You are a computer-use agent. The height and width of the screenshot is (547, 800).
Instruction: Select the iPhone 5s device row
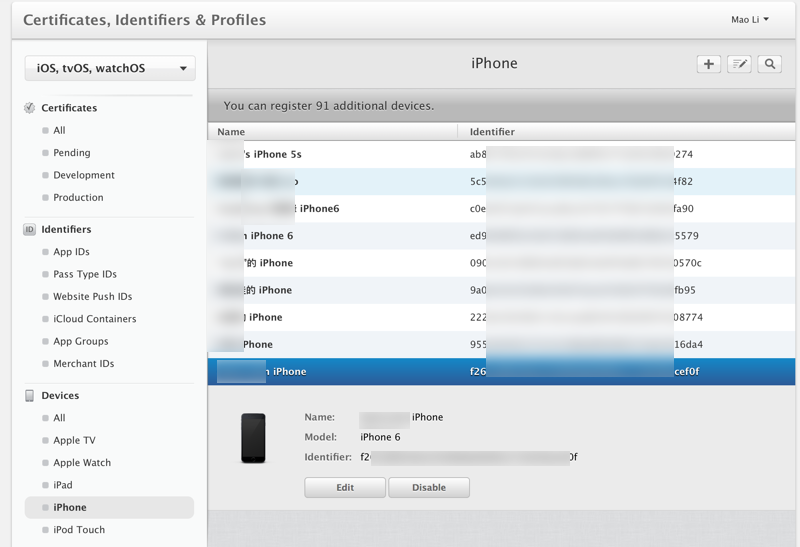click(x=501, y=154)
